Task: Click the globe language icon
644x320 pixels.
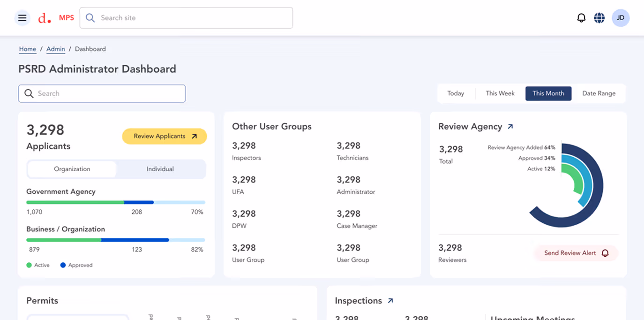Action: tap(599, 17)
